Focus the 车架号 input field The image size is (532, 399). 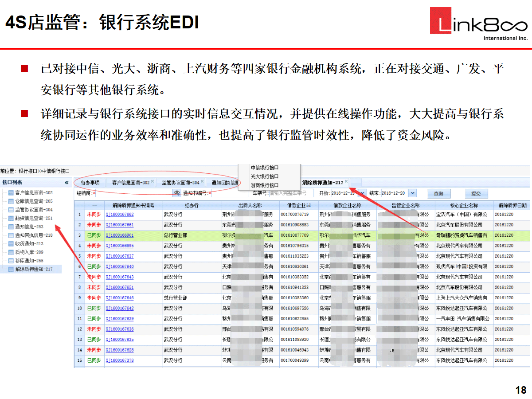click(291, 193)
